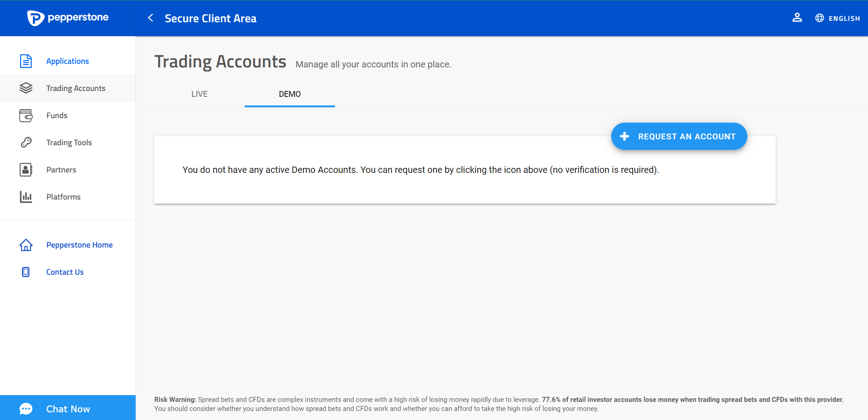Screen dimensions: 868x420
Task: Click the Partners contact icon
Action: [26, 170]
